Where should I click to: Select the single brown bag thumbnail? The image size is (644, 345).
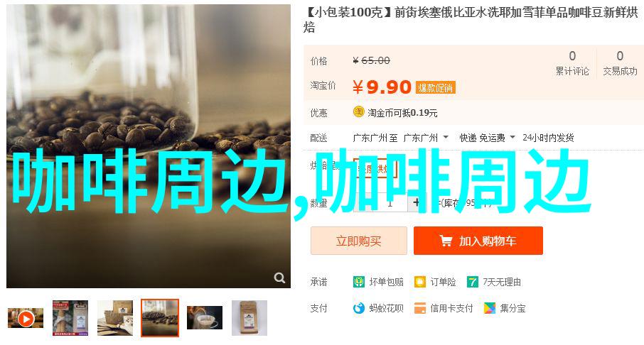pyautogui.click(x=249, y=318)
